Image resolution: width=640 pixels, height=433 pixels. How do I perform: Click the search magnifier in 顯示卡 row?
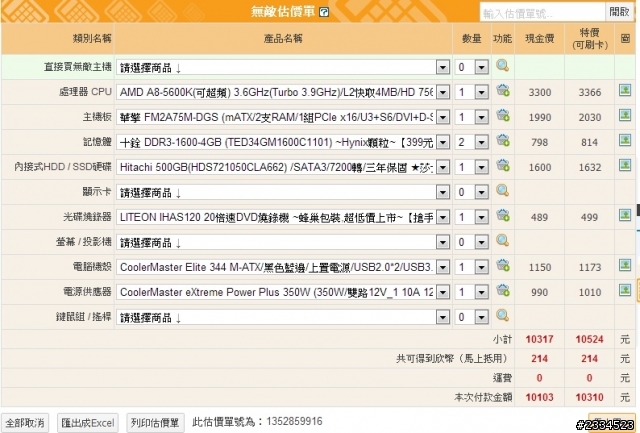502,190
